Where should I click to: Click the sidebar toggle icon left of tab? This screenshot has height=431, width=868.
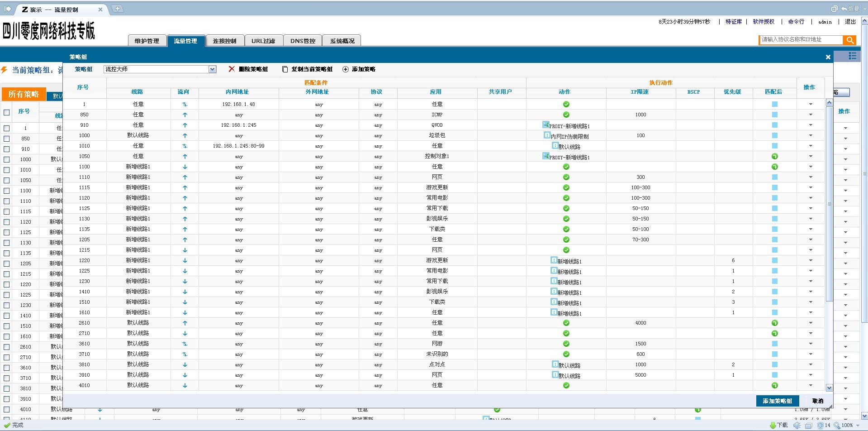(x=8, y=9)
